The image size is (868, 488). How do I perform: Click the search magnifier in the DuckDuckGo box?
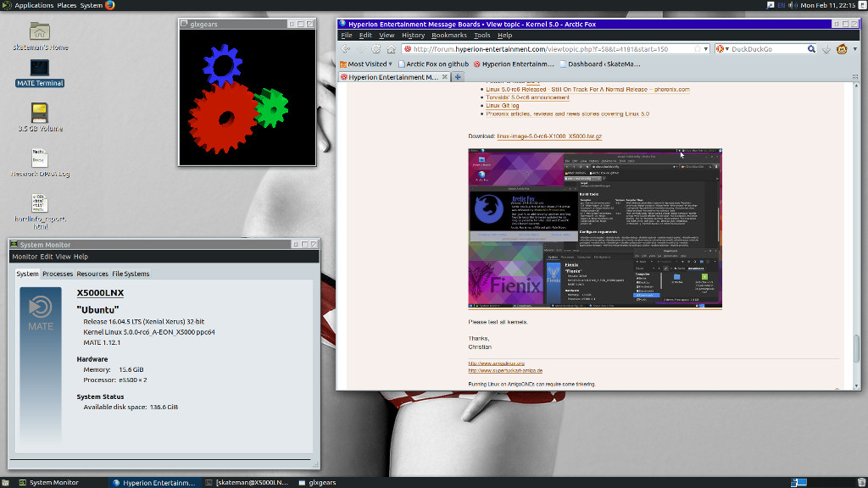tap(811, 48)
